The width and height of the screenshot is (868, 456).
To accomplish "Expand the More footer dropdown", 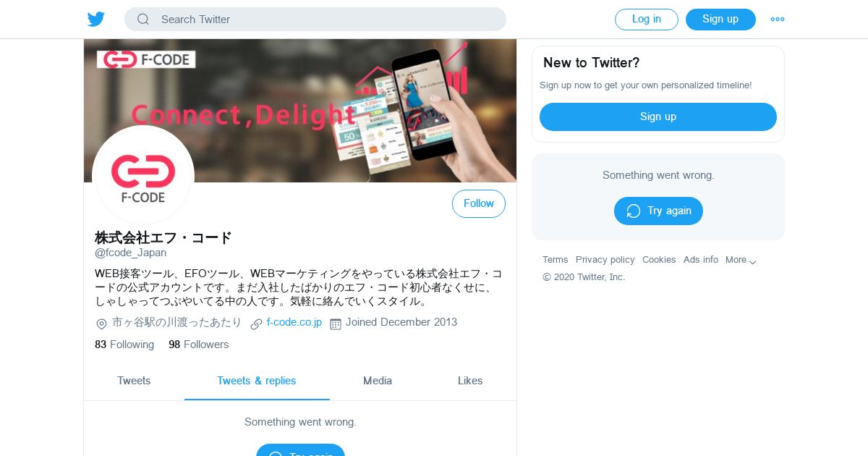I will tap(741, 260).
